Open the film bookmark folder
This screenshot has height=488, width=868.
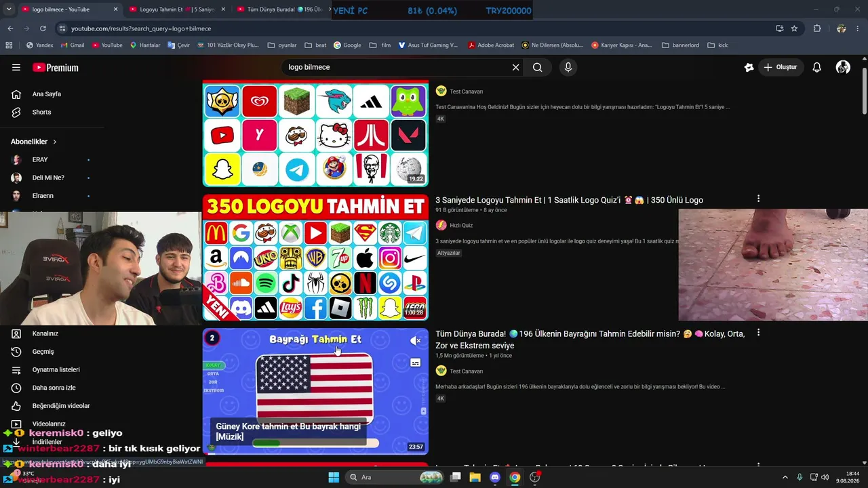click(380, 45)
